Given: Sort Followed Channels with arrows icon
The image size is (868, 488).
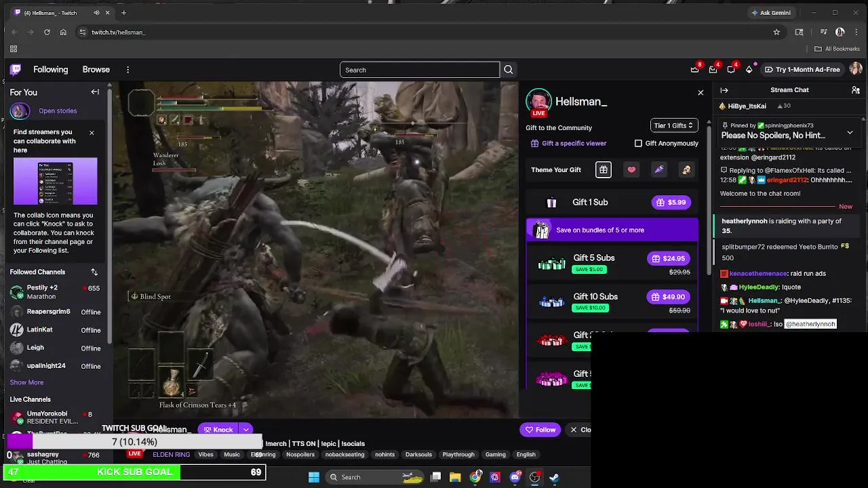Looking at the screenshot, I should (94, 272).
